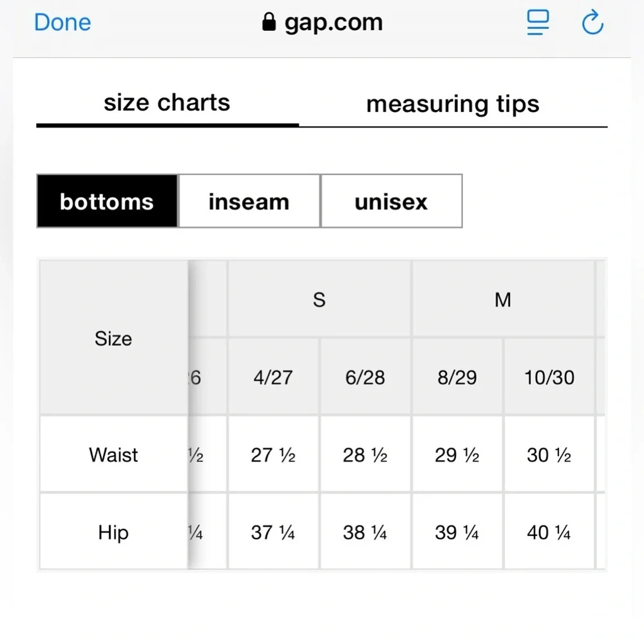This screenshot has width=644, height=644.
Task: Tap the lock icon beside gap.com
Action: point(269,23)
